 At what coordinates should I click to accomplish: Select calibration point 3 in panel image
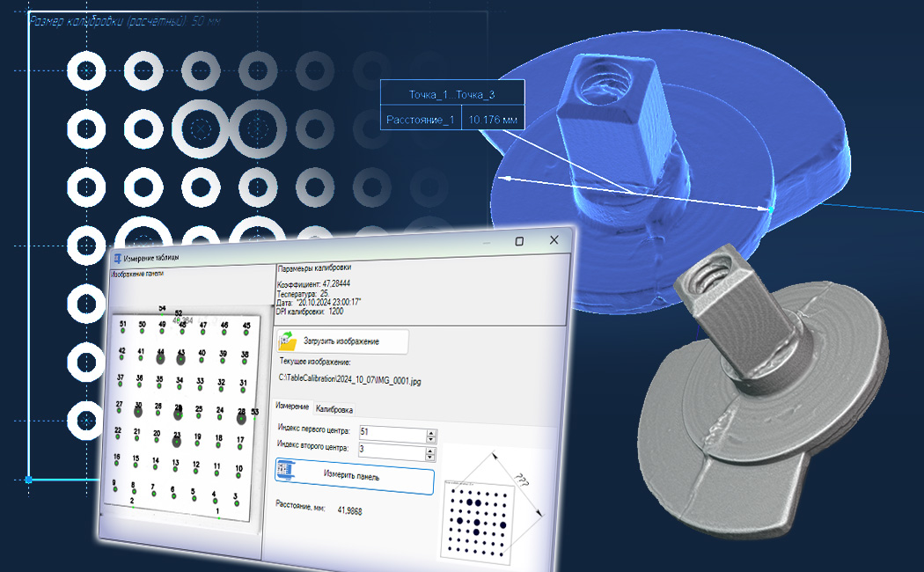pyautogui.click(x=236, y=499)
